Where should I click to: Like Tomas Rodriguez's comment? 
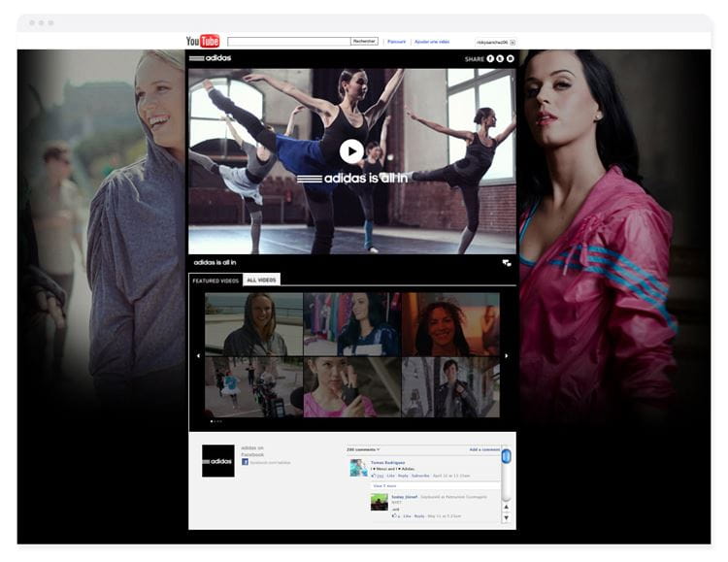pyautogui.click(x=391, y=476)
